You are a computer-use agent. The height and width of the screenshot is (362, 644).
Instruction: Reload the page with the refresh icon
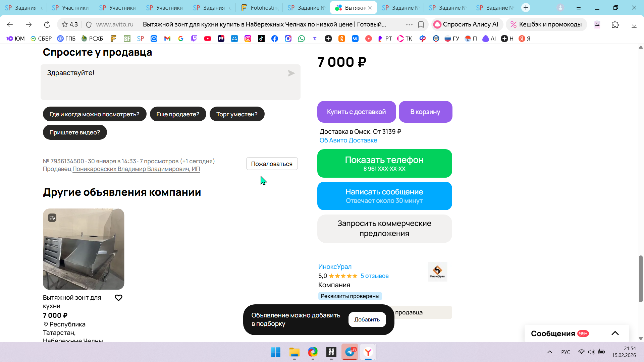tap(47, 24)
